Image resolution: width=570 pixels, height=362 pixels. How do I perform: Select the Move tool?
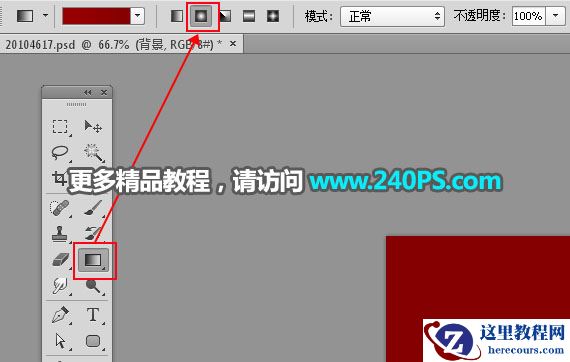tap(93, 127)
